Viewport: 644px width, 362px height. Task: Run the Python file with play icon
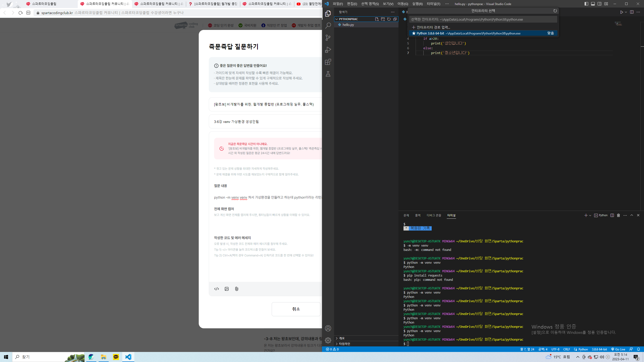coord(622,12)
